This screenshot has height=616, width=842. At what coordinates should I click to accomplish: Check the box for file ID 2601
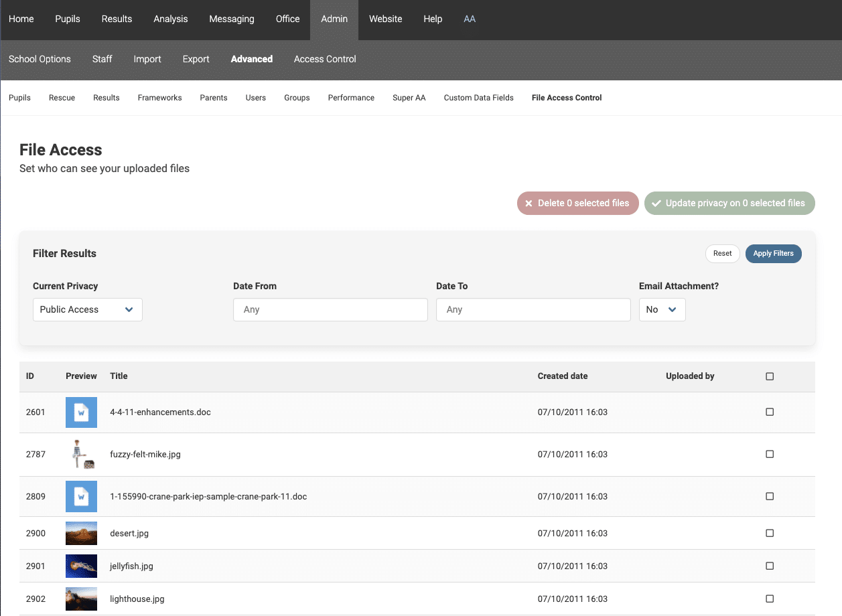point(769,412)
